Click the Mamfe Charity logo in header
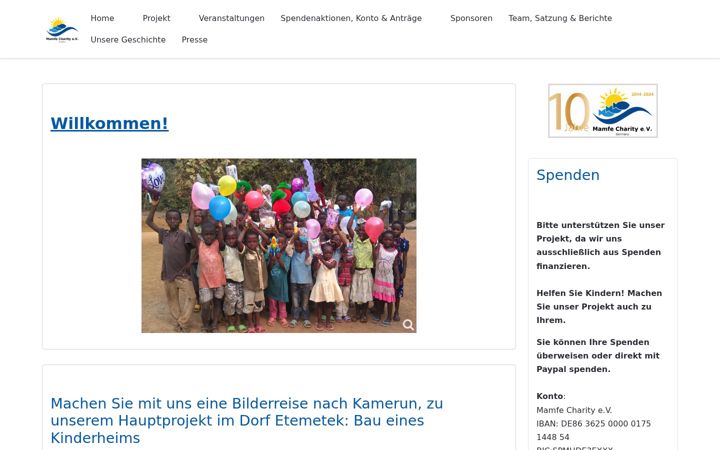 tap(62, 29)
